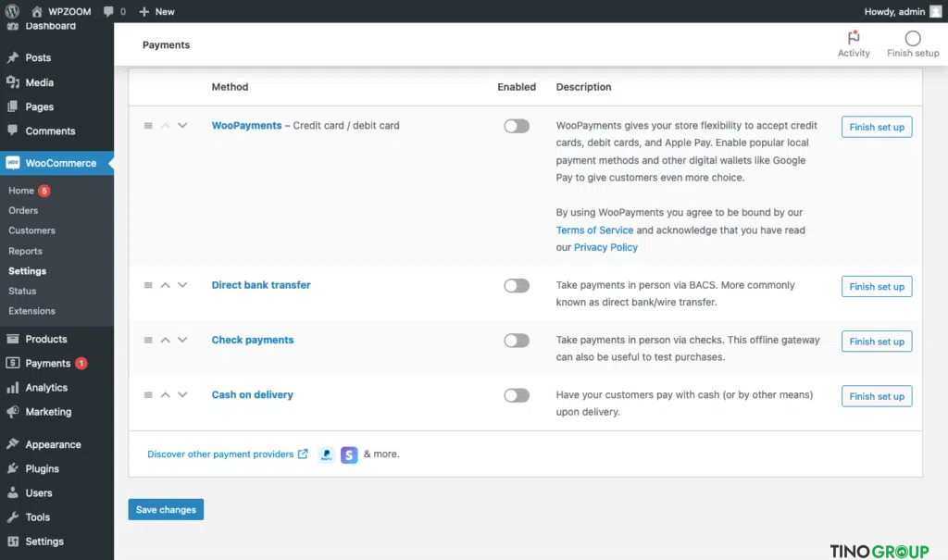Click the Analytics bar chart icon
948x560 pixels.
(13, 388)
